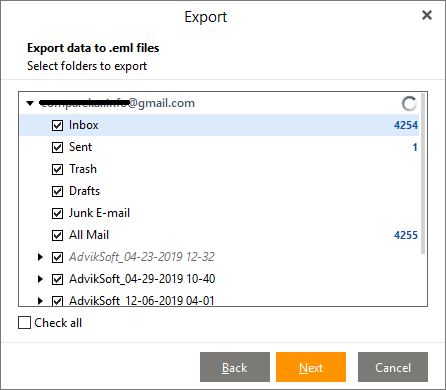Cancel the export dialog
446x390 pixels.
[393, 367]
